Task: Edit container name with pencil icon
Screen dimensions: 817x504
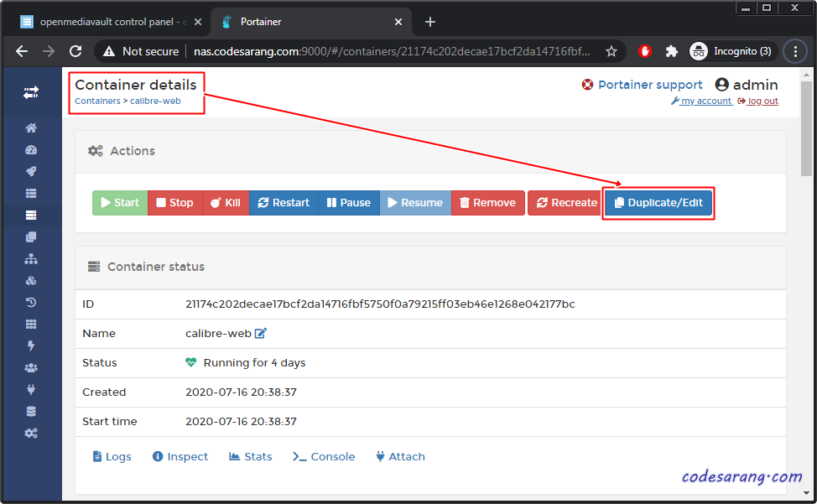Action: (261, 333)
